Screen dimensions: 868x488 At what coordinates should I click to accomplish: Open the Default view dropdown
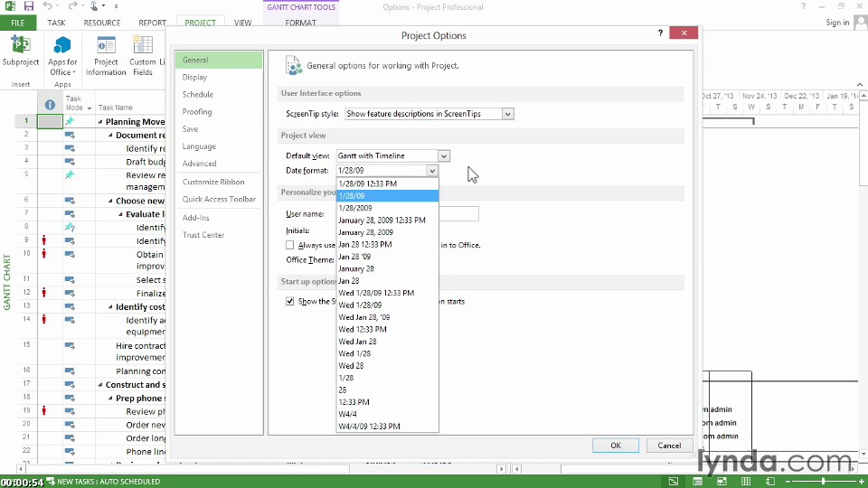443,156
